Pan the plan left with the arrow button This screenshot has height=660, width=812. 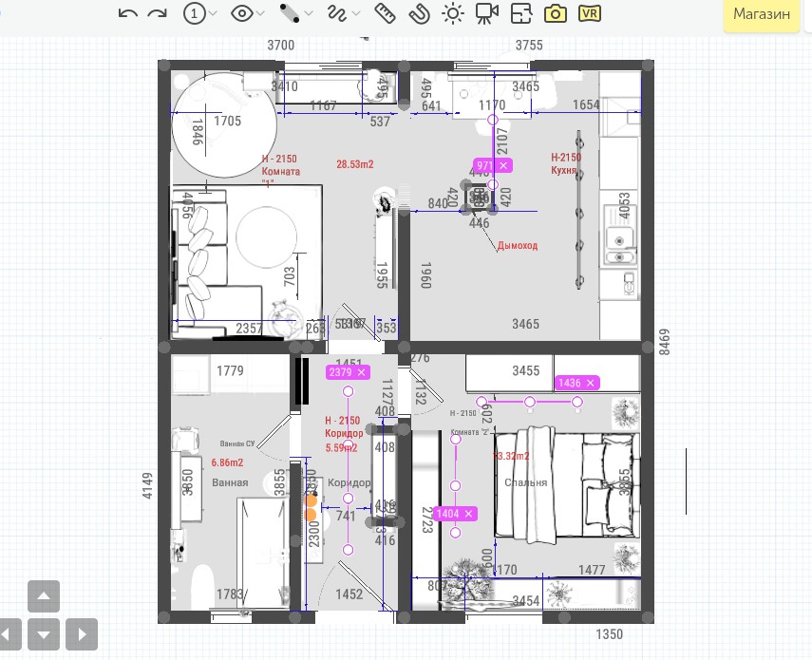9,634
